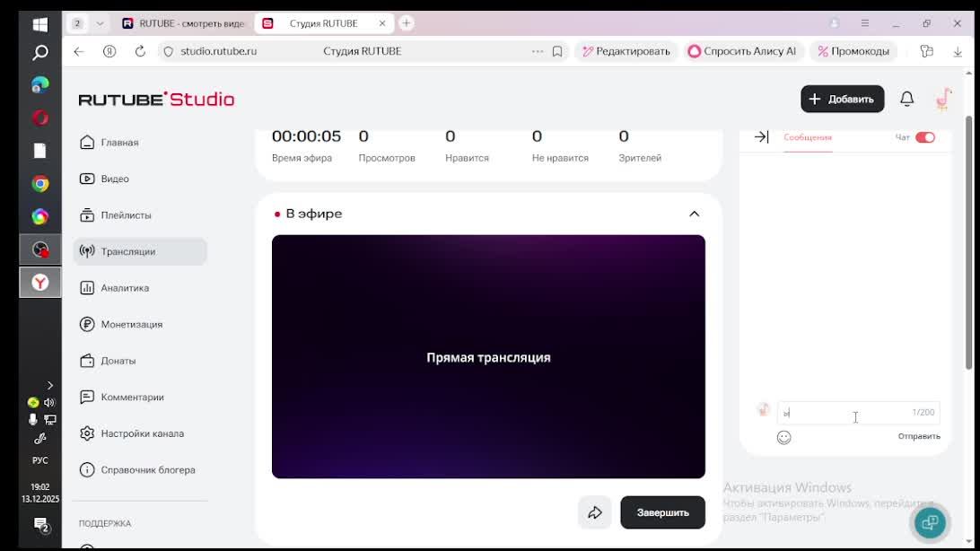Select the Студия RUTUBE browser tab
Image resolution: width=980 pixels, height=551 pixels.
[323, 23]
